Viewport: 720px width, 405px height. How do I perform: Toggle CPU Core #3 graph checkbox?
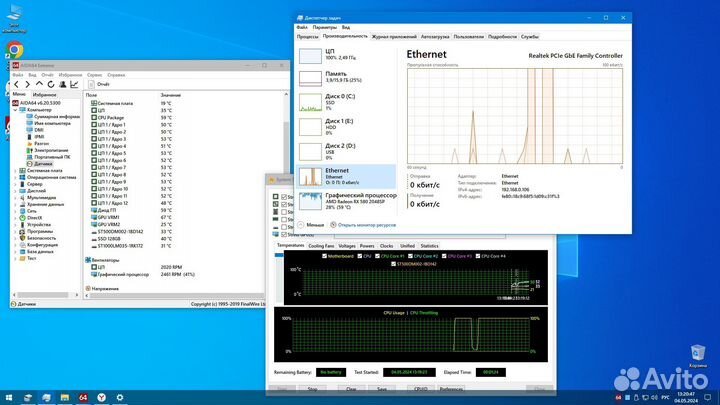click(x=444, y=256)
